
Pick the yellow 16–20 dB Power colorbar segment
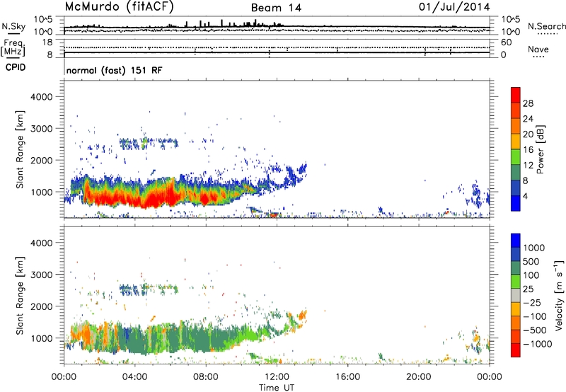pos(516,142)
